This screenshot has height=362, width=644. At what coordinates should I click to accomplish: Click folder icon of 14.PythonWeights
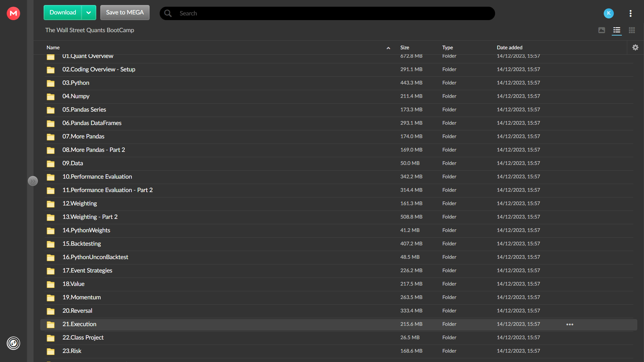pyautogui.click(x=51, y=231)
